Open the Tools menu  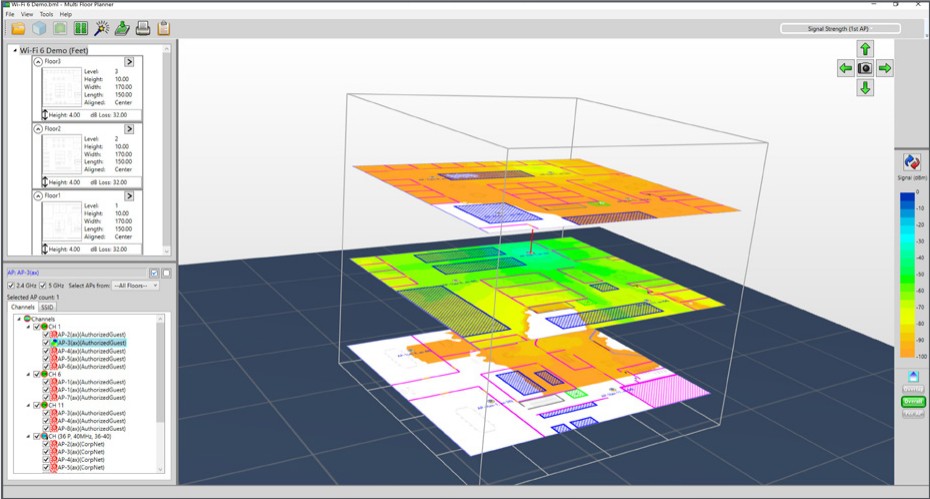[x=46, y=15]
